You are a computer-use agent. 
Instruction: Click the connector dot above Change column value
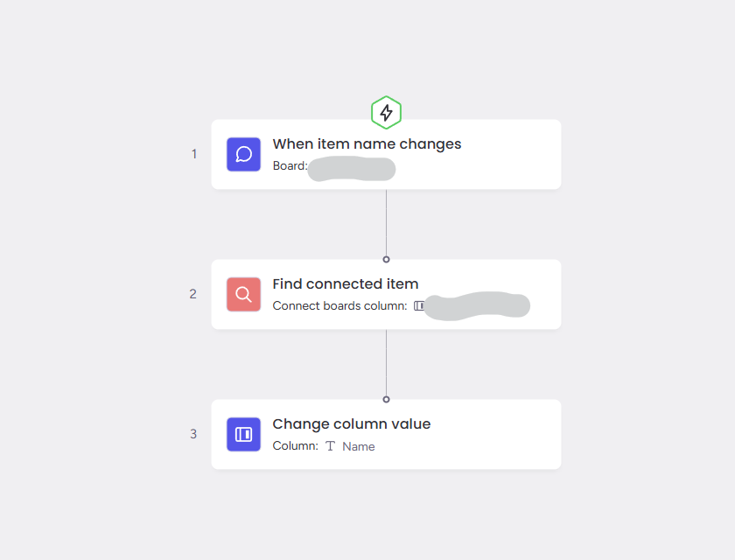(x=386, y=399)
